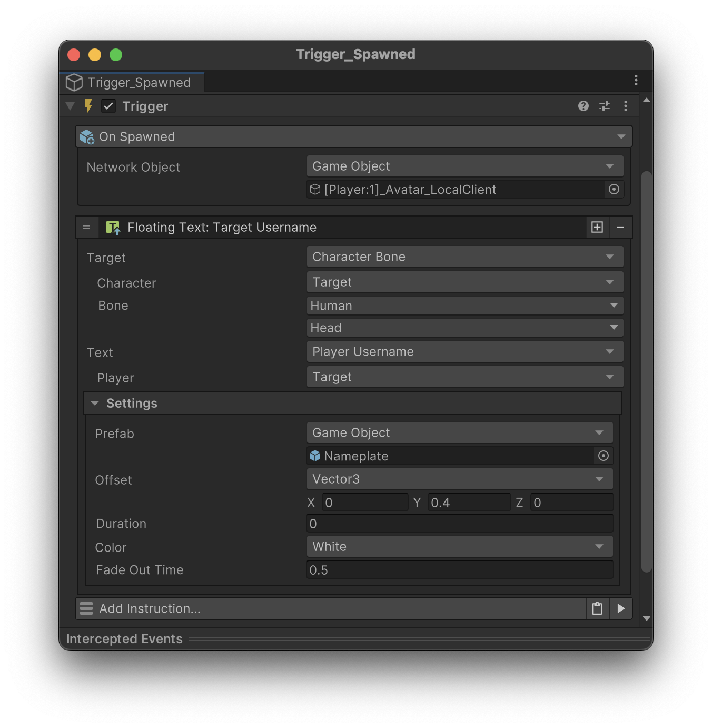Change the Head bone dropdown
The width and height of the screenshot is (712, 728).
464,328
